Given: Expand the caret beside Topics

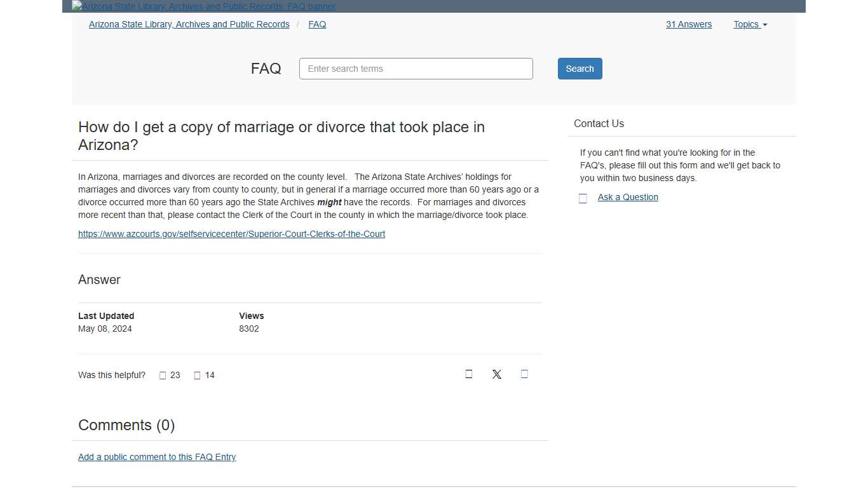Looking at the screenshot, I should (764, 25).
